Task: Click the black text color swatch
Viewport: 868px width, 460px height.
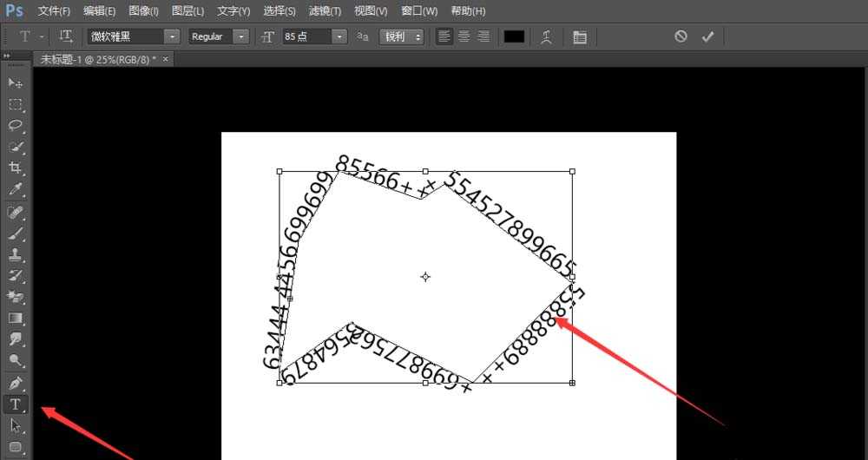Action: (514, 36)
